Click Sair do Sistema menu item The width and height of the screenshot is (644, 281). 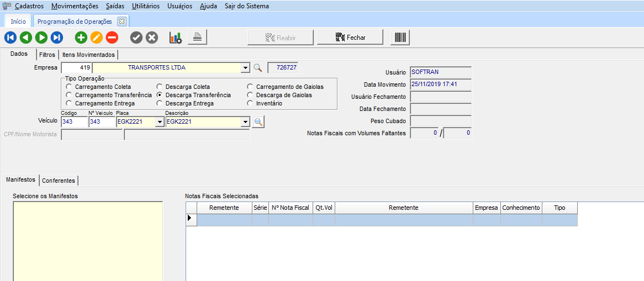[x=247, y=6]
